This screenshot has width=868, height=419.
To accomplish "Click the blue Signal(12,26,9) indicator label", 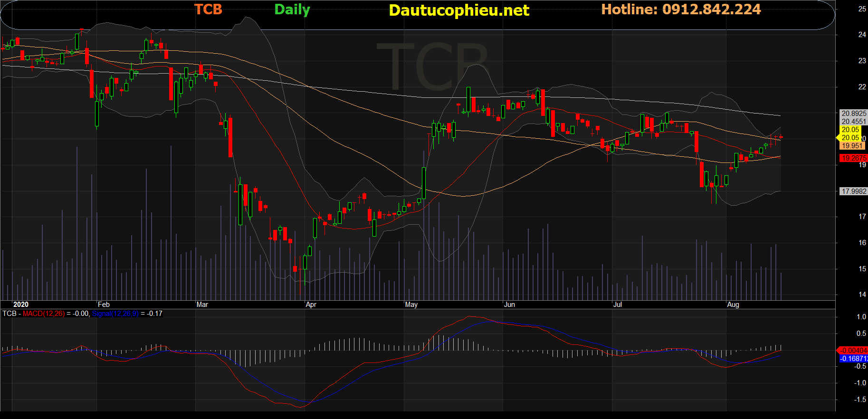I will 115,314.
